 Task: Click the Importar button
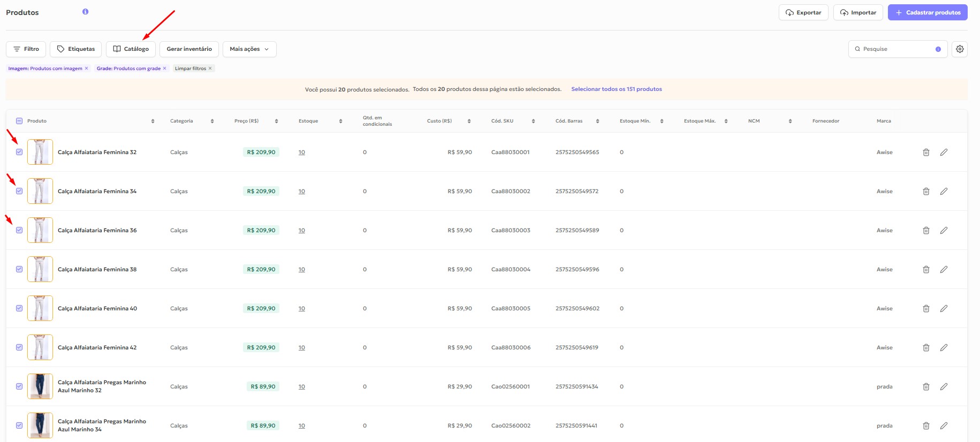click(858, 12)
